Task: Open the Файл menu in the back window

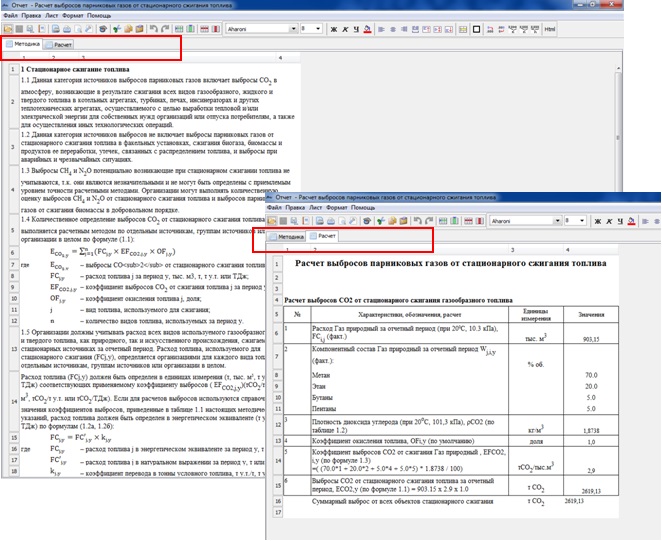Action: 10,16
